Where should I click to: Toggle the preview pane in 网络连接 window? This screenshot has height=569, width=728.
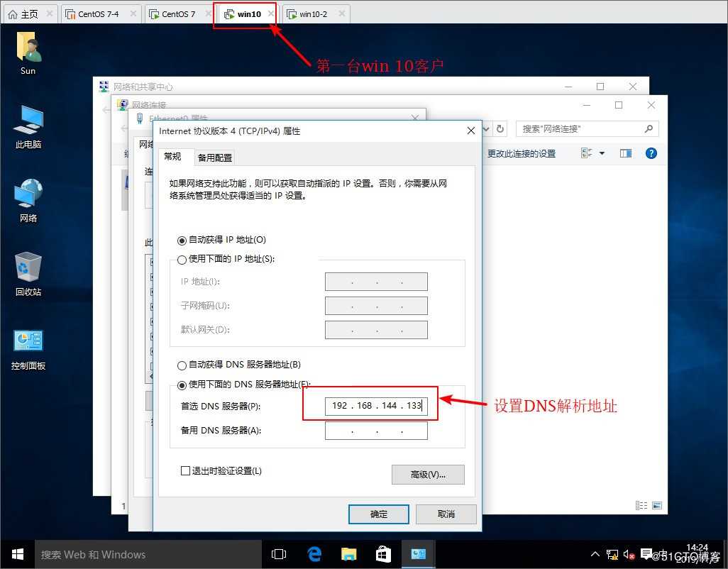pyautogui.click(x=626, y=154)
